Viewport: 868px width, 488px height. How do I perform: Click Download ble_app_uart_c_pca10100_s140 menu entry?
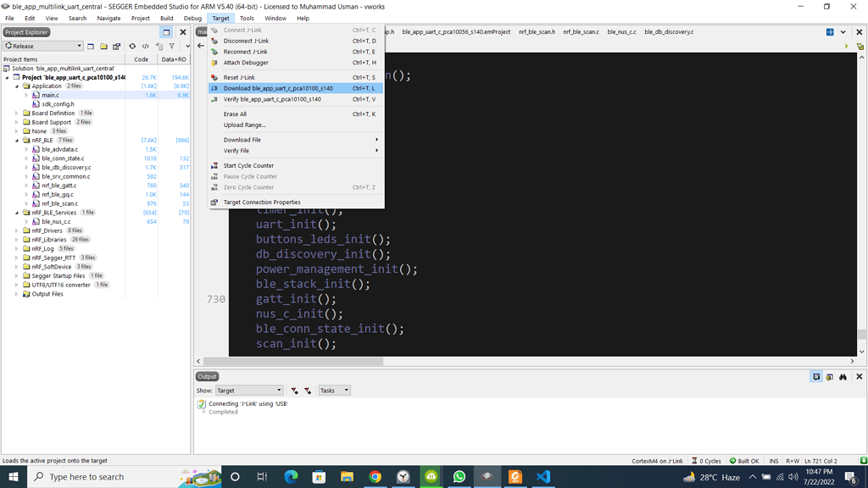pos(278,88)
